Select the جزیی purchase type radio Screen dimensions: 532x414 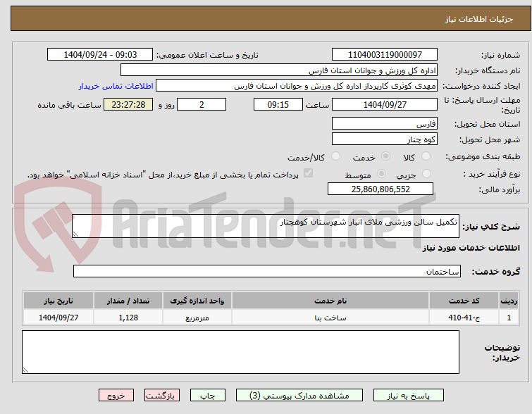(x=426, y=174)
